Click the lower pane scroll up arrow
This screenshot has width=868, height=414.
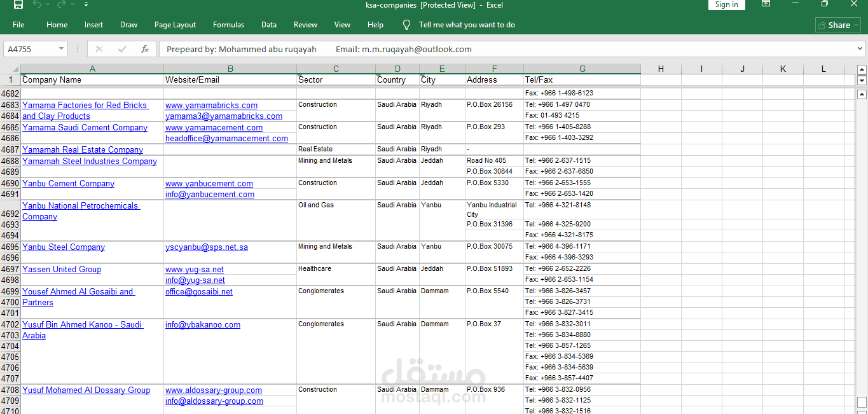tap(862, 94)
